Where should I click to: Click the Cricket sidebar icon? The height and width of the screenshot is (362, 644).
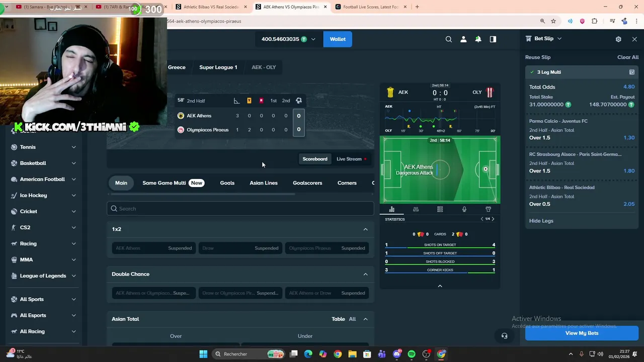[14, 211]
